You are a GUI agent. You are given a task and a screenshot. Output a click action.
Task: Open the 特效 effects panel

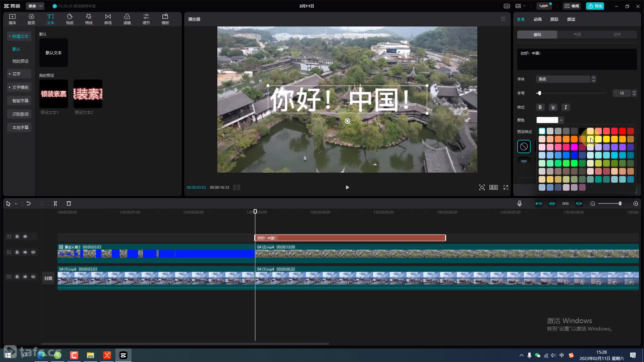[89, 19]
